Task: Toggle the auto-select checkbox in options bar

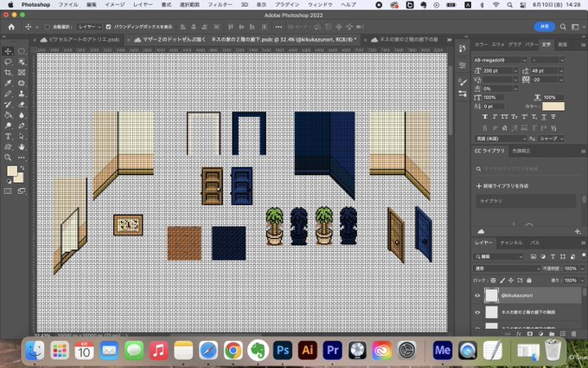Action: tap(47, 27)
